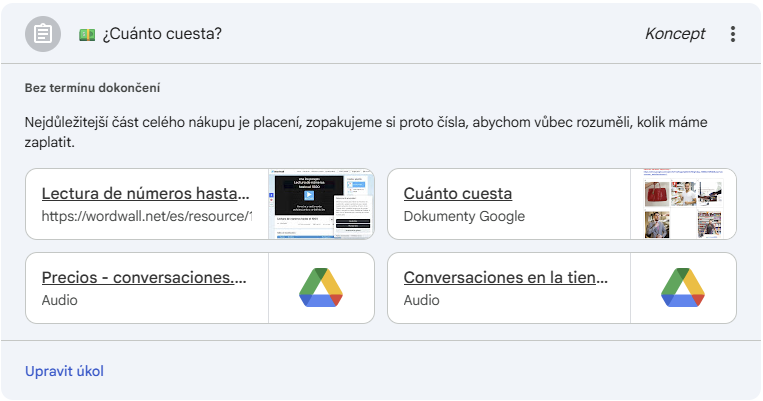
Task: Click 'Bez termínu dokončení' due date text
Action: 92,88
